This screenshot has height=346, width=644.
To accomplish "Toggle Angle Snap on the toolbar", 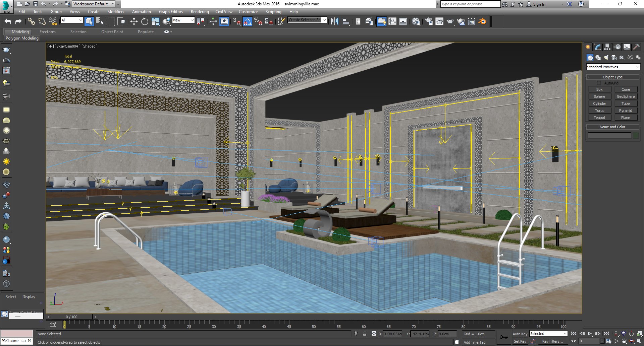I will (x=247, y=21).
